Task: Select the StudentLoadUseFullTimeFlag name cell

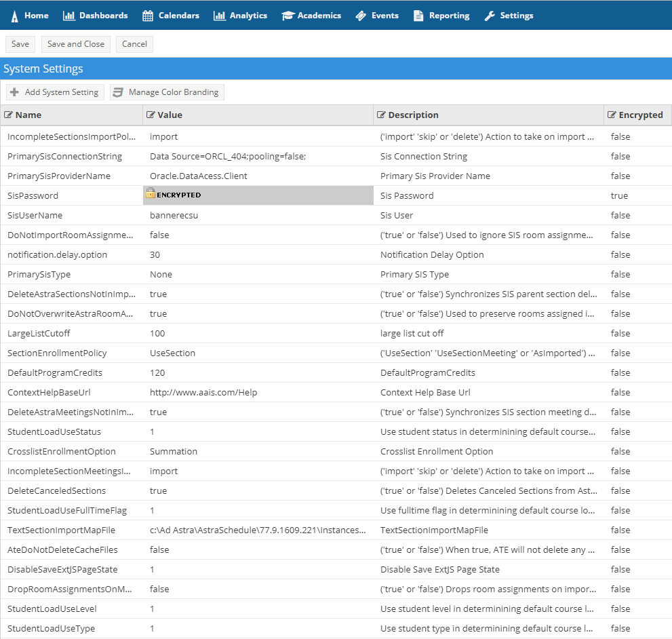Action: (72, 511)
